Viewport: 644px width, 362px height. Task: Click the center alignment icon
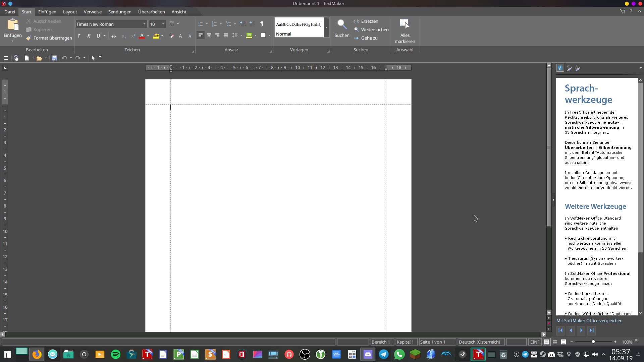[209, 35]
